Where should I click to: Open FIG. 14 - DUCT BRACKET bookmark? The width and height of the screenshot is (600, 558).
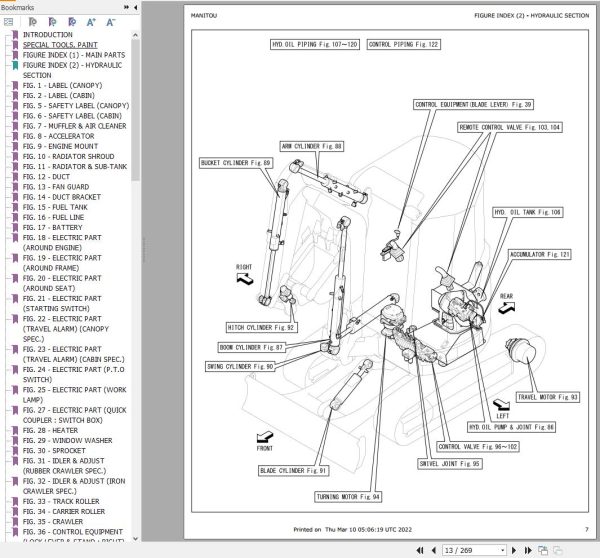click(x=62, y=197)
